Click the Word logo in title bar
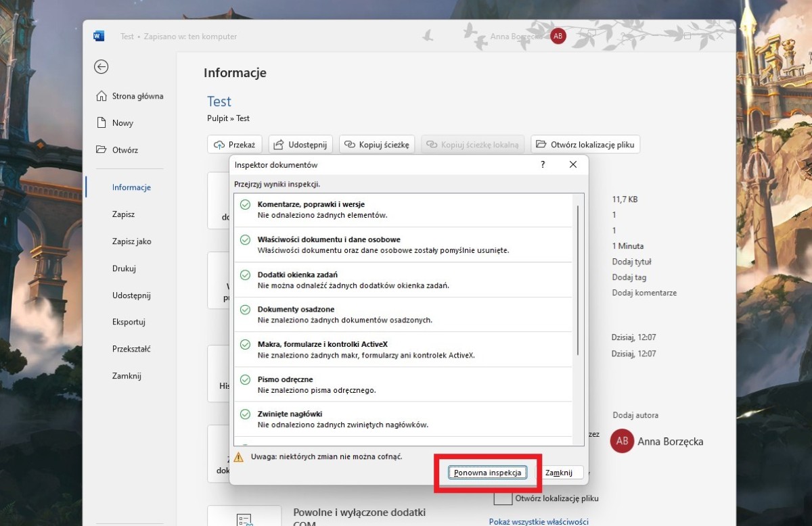Image resolution: width=812 pixels, height=526 pixels. click(99, 37)
